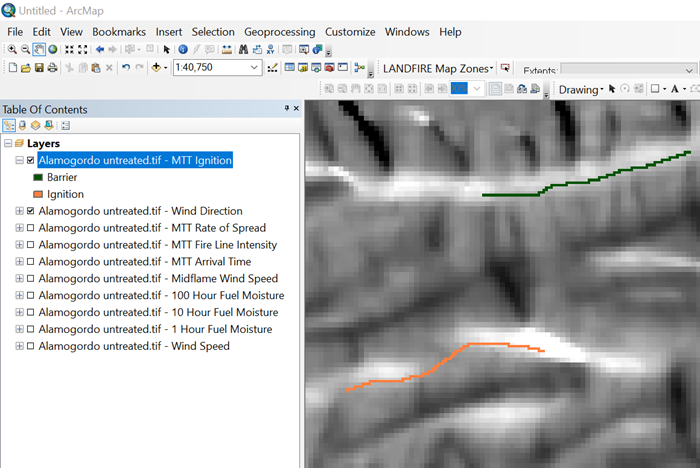Click the orange Ignition symbol swatch
Image resolution: width=700 pixels, height=468 pixels.
coord(38,194)
